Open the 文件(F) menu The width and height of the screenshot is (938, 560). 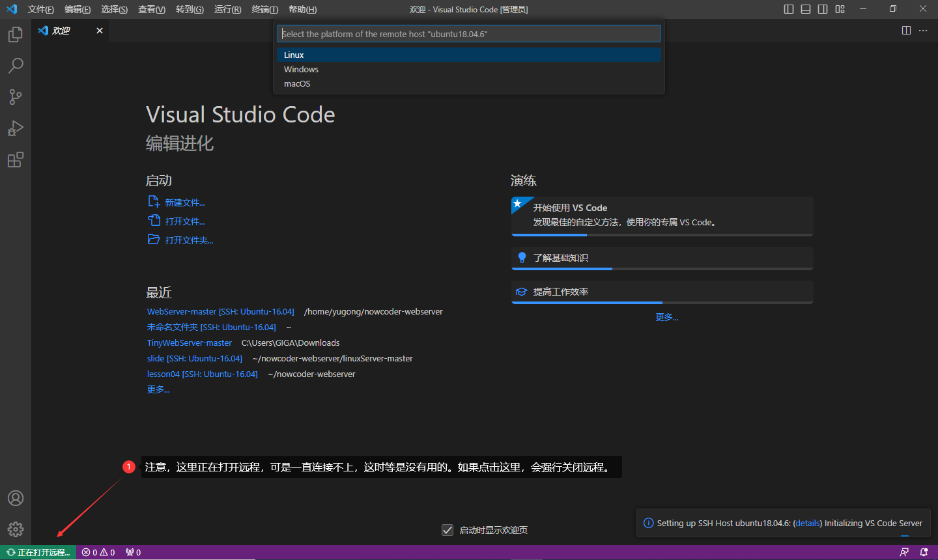pos(41,9)
